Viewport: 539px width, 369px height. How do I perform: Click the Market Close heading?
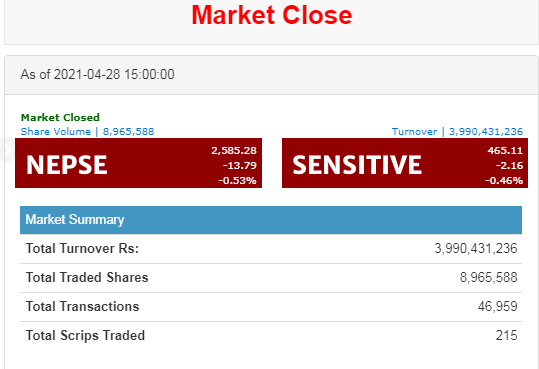click(272, 15)
